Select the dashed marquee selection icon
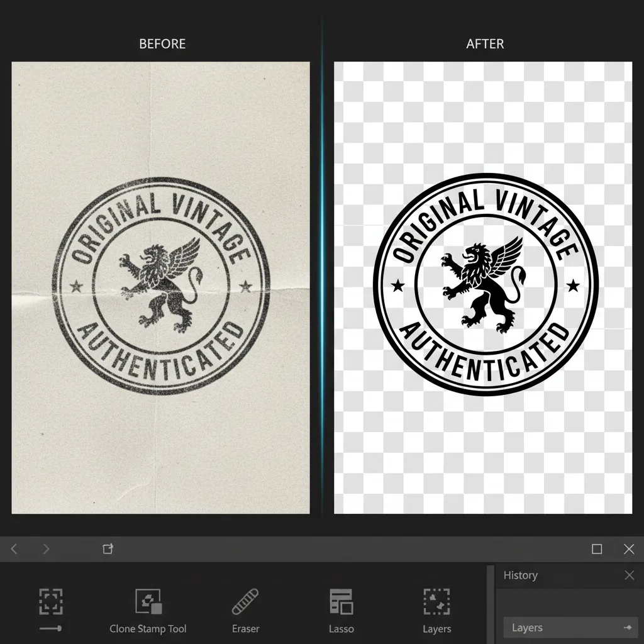This screenshot has height=644, width=644. pos(50,601)
